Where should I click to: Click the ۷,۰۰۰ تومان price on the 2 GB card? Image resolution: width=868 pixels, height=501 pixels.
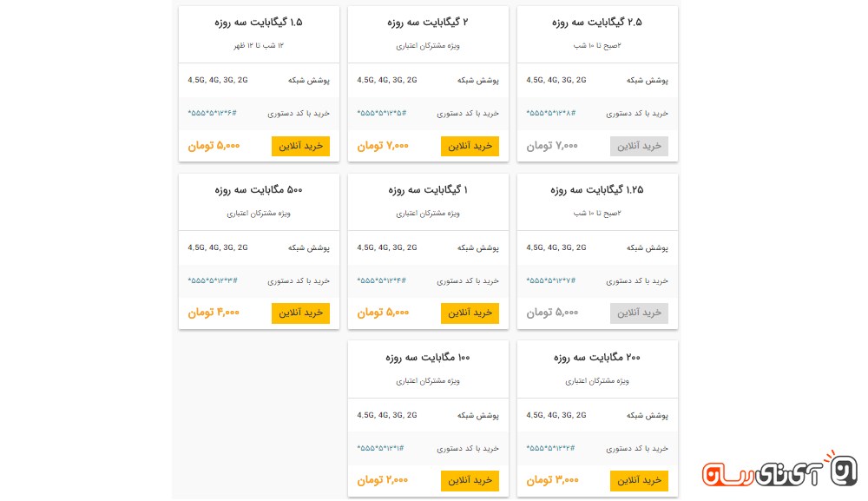coord(383,146)
